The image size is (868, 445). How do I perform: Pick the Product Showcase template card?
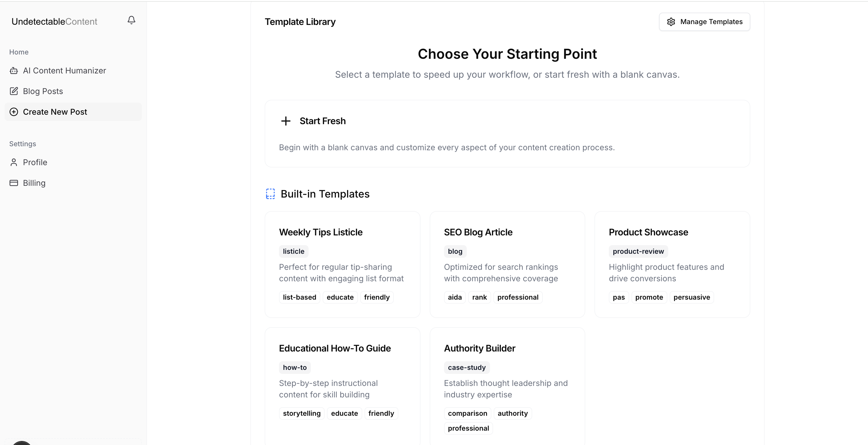[672, 264]
